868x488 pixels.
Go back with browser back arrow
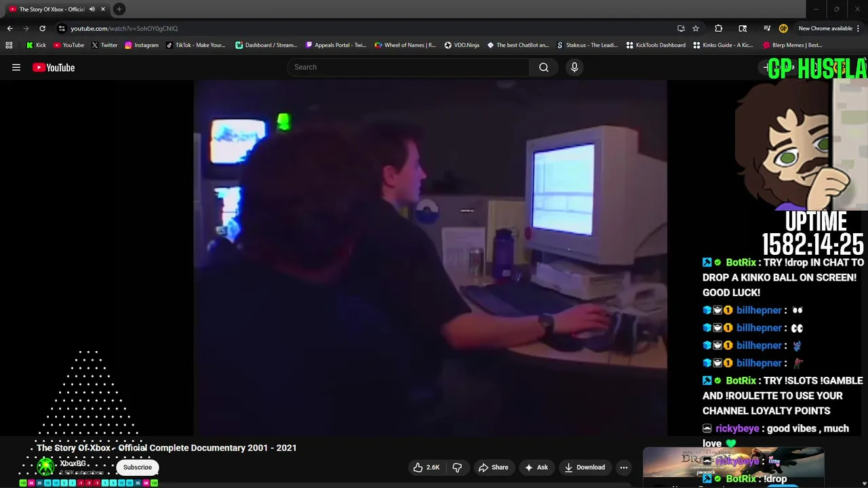[9, 28]
